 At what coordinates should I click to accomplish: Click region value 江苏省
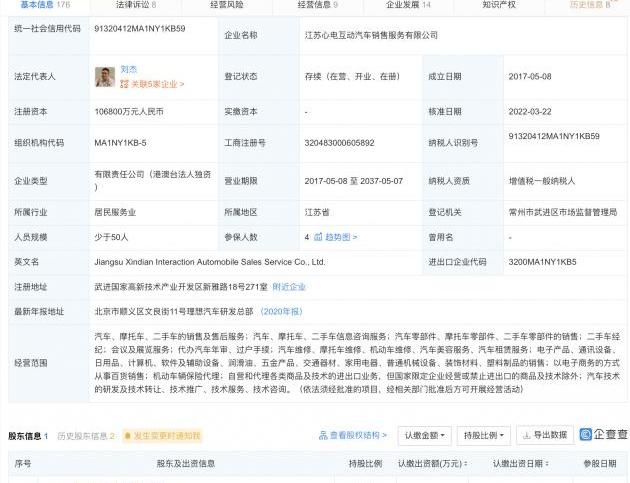(317, 212)
